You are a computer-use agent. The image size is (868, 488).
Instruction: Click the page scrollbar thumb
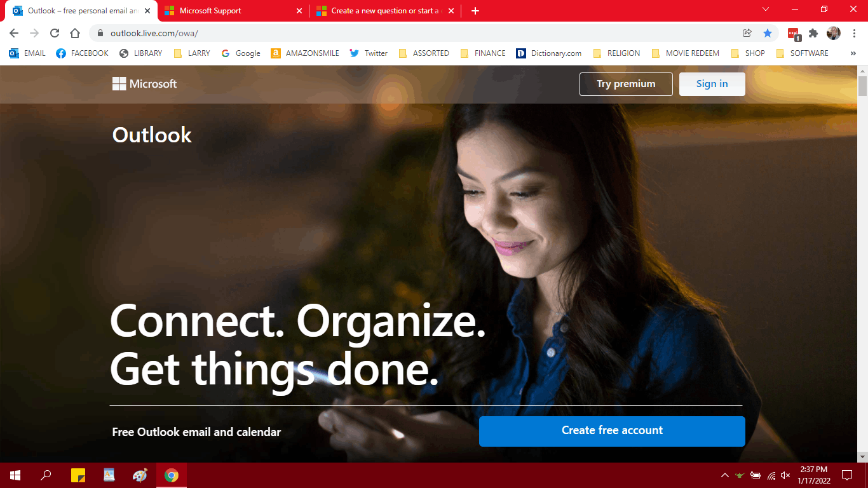[x=862, y=86]
